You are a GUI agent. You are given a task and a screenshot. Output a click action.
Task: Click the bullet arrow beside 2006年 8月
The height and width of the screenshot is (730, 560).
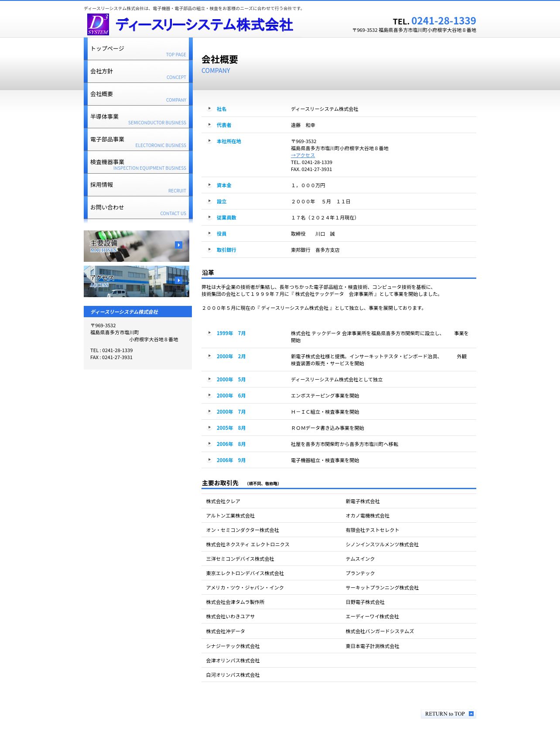pyautogui.click(x=209, y=444)
